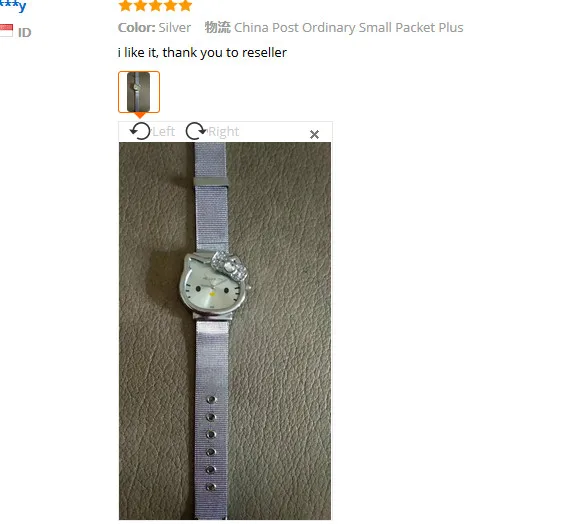Click the orange pointer triangle below the thumbnail

(140, 115)
